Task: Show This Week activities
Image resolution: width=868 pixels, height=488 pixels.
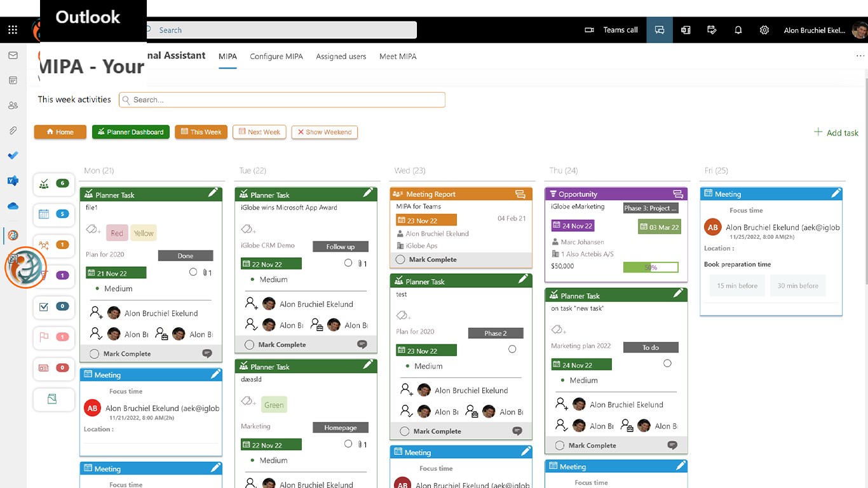Action: pyautogui.click(x=201, y=132)
